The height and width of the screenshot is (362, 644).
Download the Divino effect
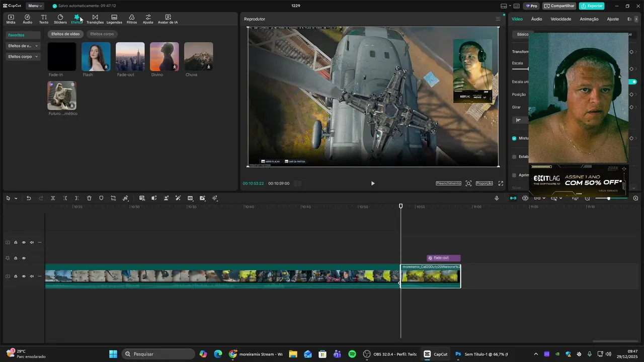[175, 67]
